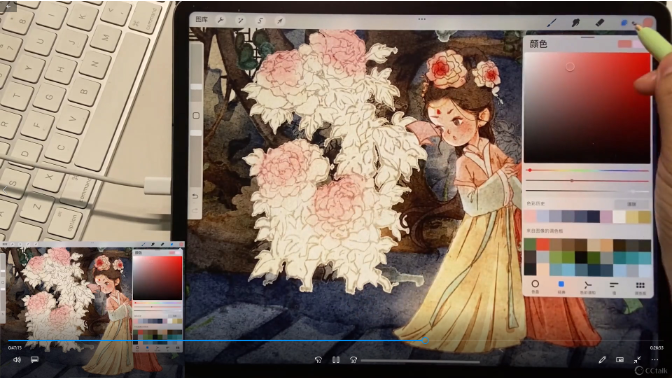Tap the grabber bar atop color panel
This screenshot has height=378, width=672.
pos(588,37)
